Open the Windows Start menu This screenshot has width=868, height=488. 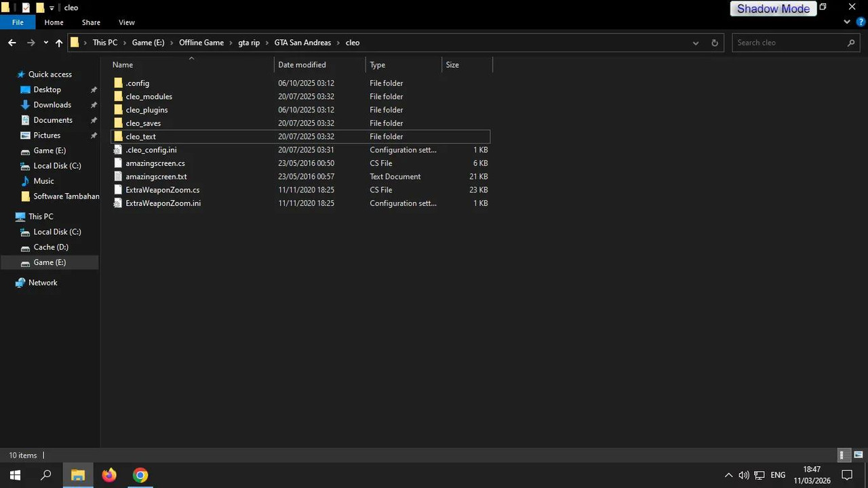click(x=16, y=475)
